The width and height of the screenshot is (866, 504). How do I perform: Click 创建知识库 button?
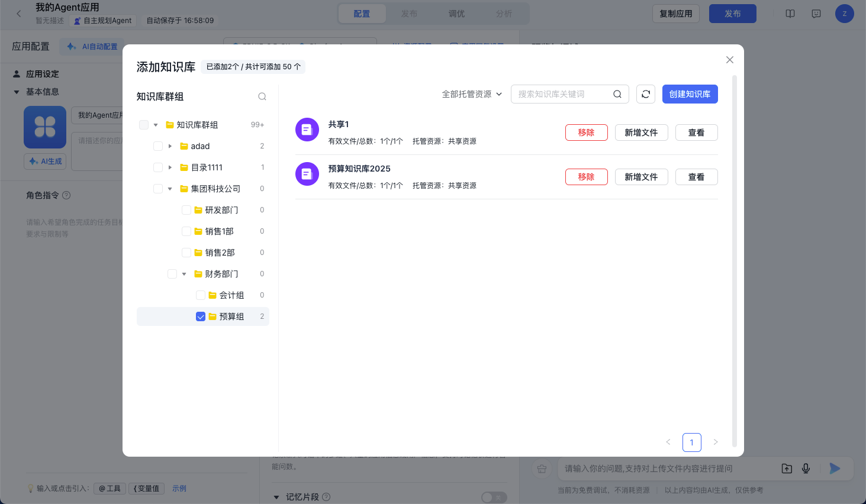pyautogui.click(x=690, y=94)
